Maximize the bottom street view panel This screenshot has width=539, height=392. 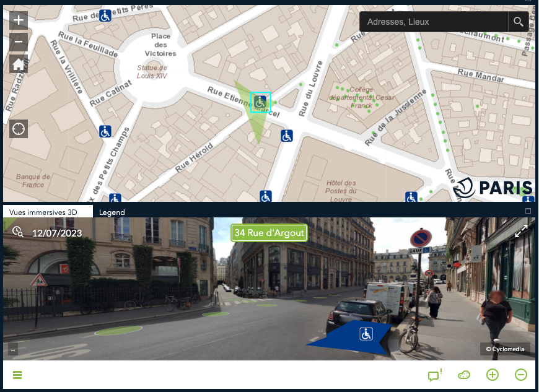[528, 211]
